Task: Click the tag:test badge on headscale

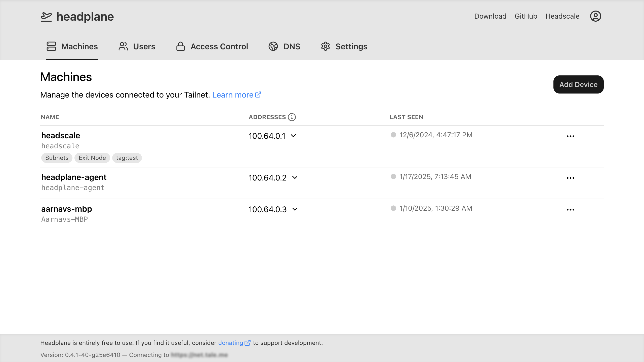Action: (127, 158)
